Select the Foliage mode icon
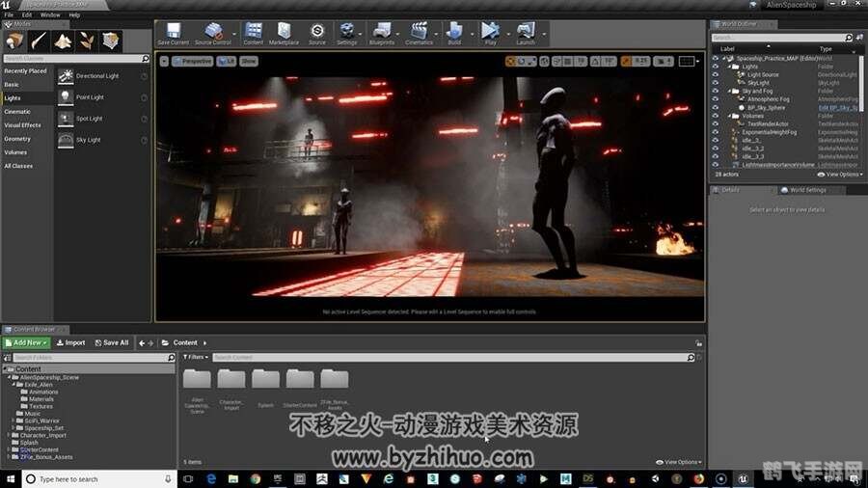The image size is (868, 488). click(x=87, y=41)
